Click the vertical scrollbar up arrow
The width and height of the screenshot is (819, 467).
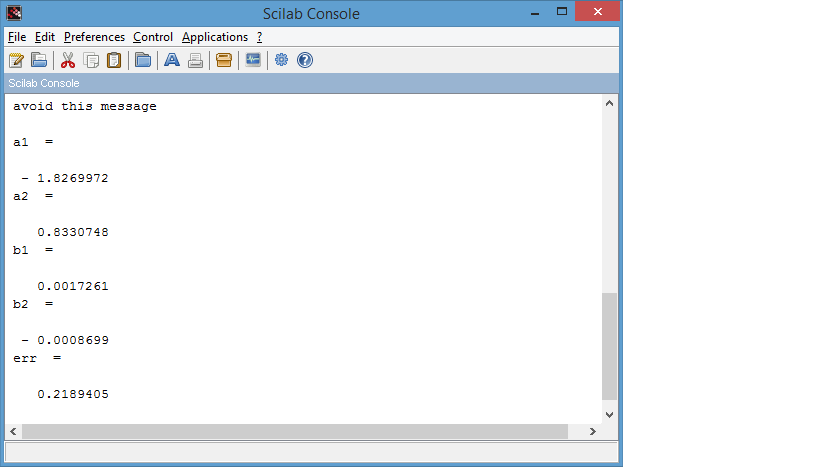(x=609, y=104)
